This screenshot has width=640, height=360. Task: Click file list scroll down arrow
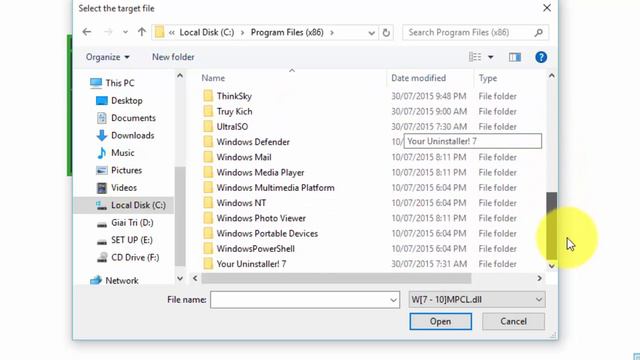(x=551, y=266)
